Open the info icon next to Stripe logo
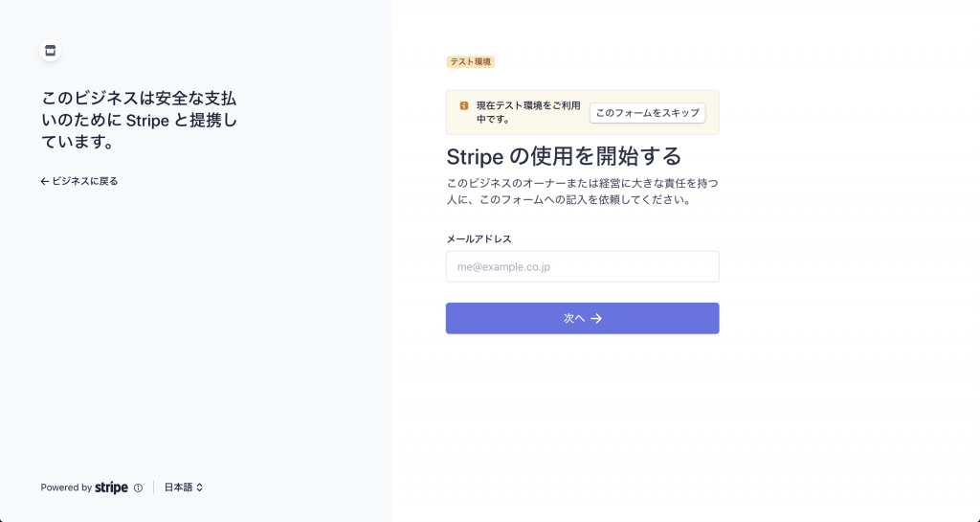This screenshot has width=980, height=522. pyautogui.click(x=138, y=488)
